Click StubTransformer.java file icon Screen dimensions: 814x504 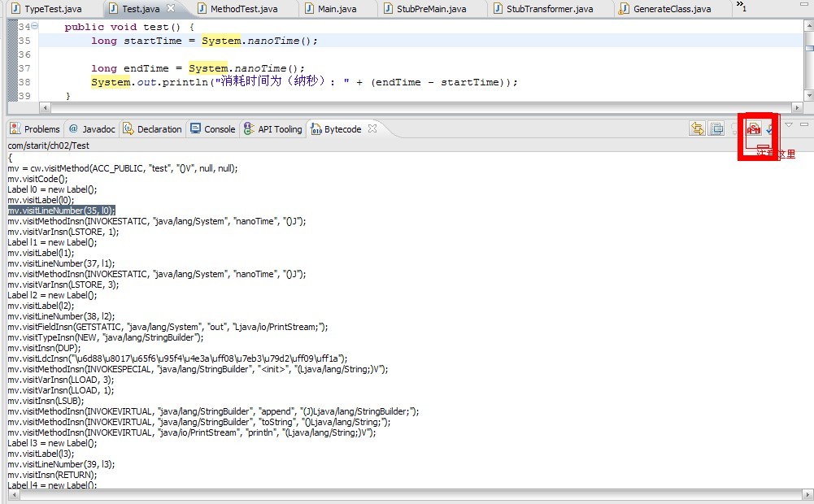pyautogui.click(x=498, y=8)
